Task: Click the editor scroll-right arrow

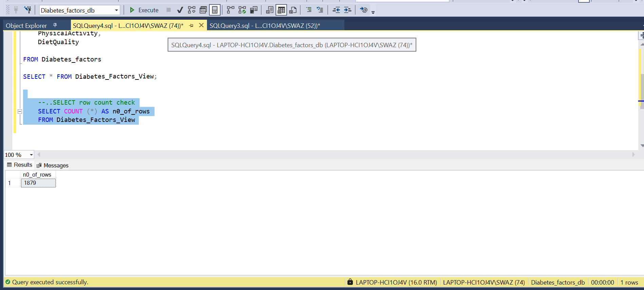Action: pyautogui.click(x=633, y=155)
